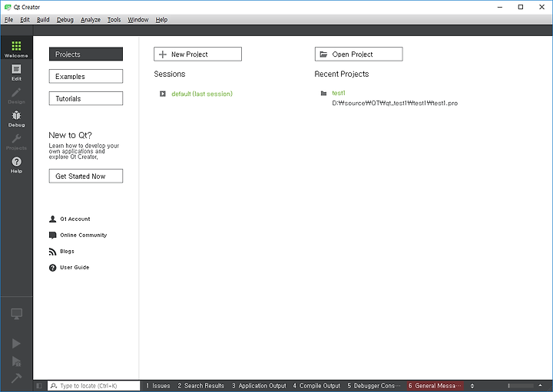The width and height of the screenshot is (553, 392).
Task: Open the Analyze menu
Action: pyautogui.click(x=91, y=20)
